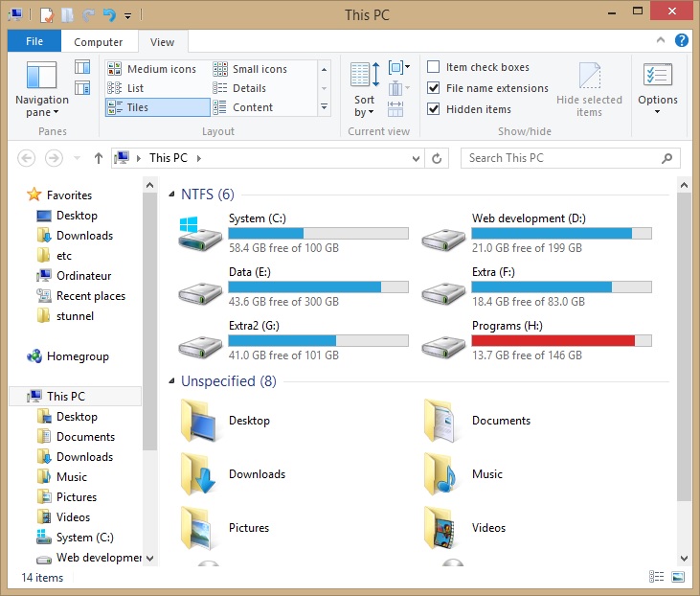Open the Downloads folder tile

coord(232,474)
